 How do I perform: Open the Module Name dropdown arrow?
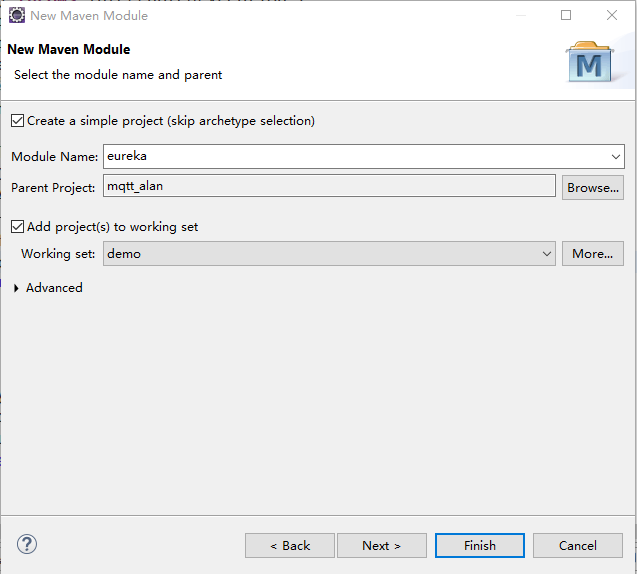click(x=615, y=156)
